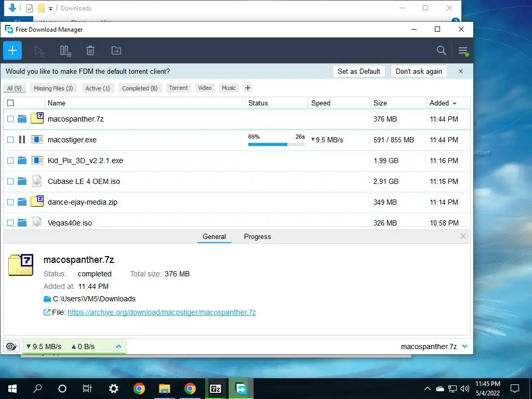
Task: Click the macostiger.exe progress bar
Action: tap(276, 144)
